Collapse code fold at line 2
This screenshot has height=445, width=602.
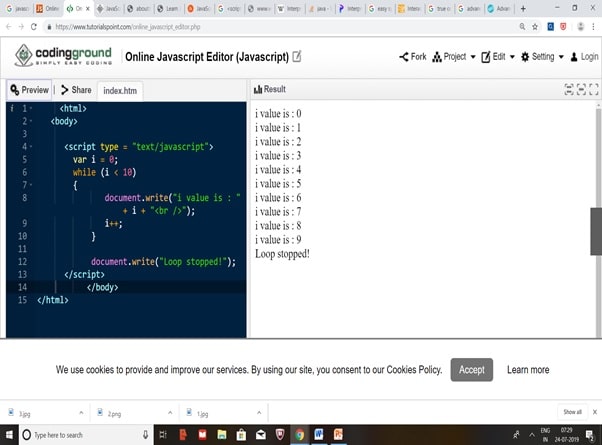(x=31, y=121)
